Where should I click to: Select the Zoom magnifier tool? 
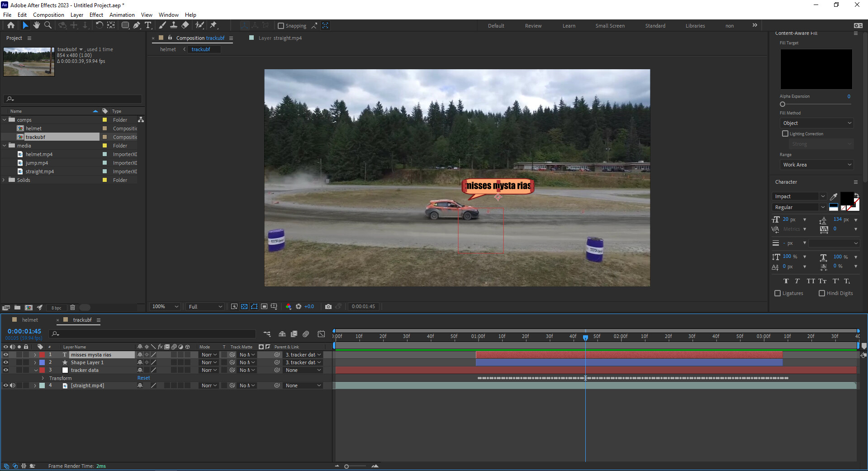[x=48, y=25]
